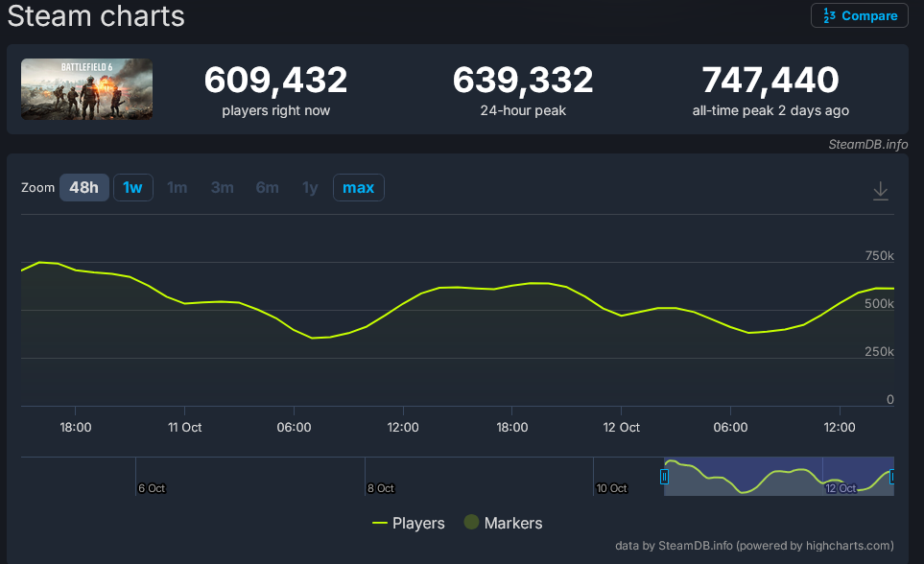
Task: Click the 12 Oct x-axis label on main chart
Action: click(621, 427)
